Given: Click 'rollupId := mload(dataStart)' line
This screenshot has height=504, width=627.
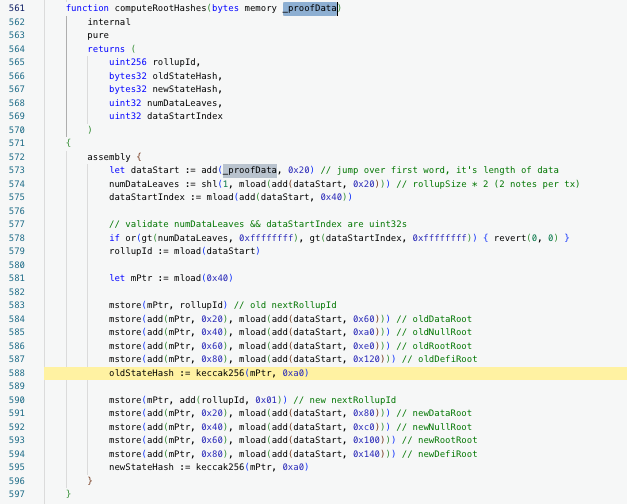Looking at the screenshot, I should point(184,251).
